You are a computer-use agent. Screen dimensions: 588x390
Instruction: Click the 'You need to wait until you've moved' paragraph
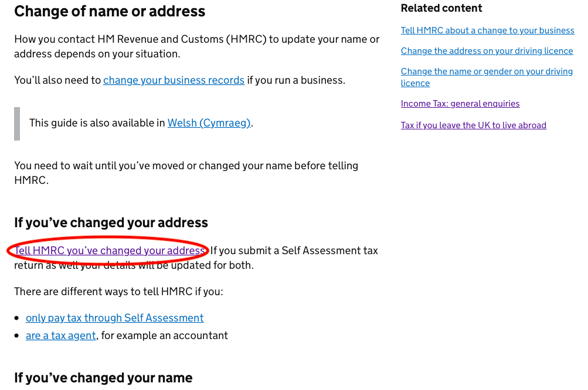pyautogui.click(x=186, y=173)
